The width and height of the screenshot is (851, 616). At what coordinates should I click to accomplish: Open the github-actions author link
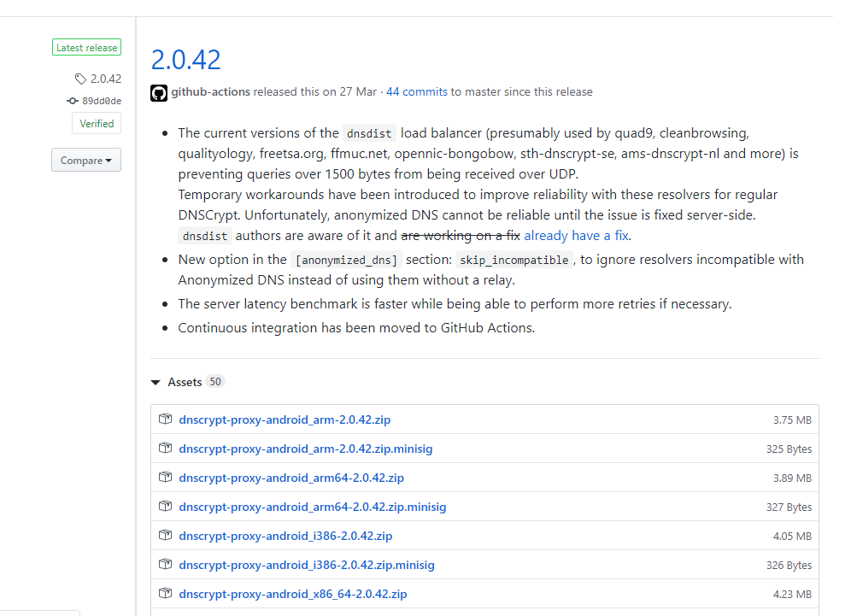pos(211,92)
